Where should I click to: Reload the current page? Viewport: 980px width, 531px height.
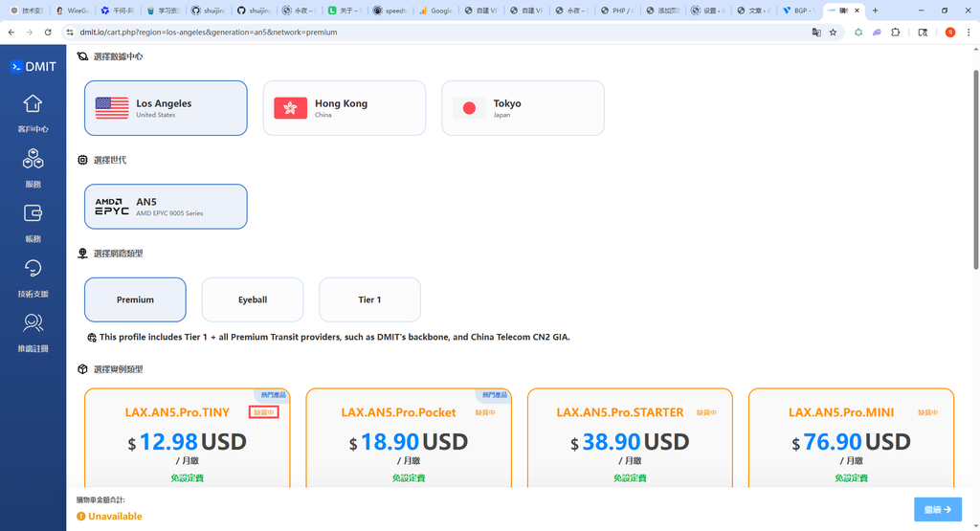48,32
